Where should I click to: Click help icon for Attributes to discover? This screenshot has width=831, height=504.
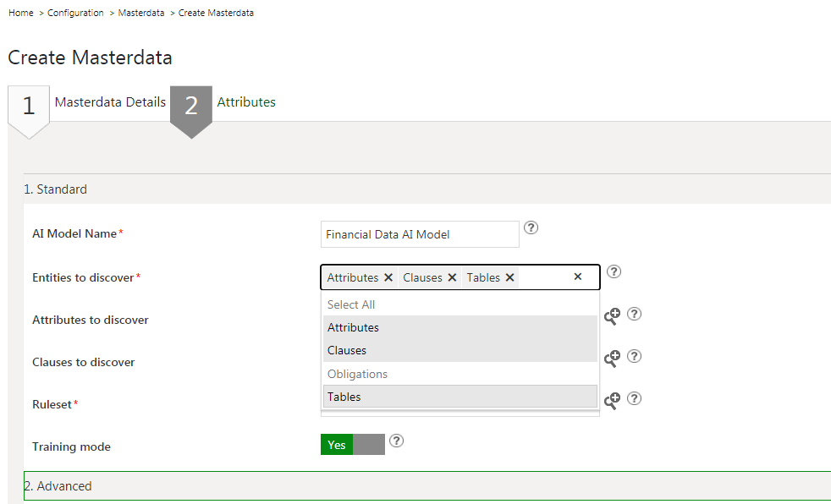coord(634,314)
